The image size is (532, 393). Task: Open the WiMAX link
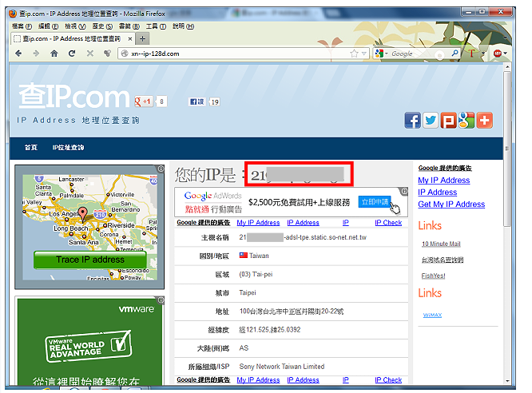click(x=432, y=315)
